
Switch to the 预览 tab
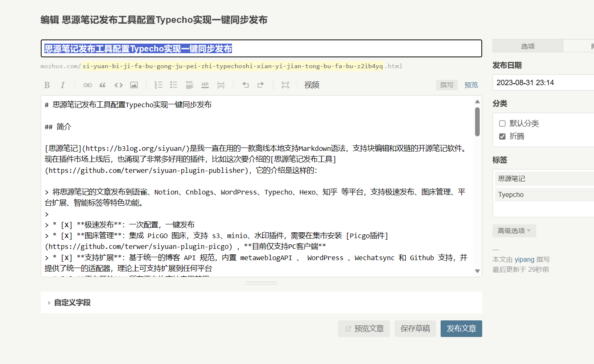(x=471, y=85)
